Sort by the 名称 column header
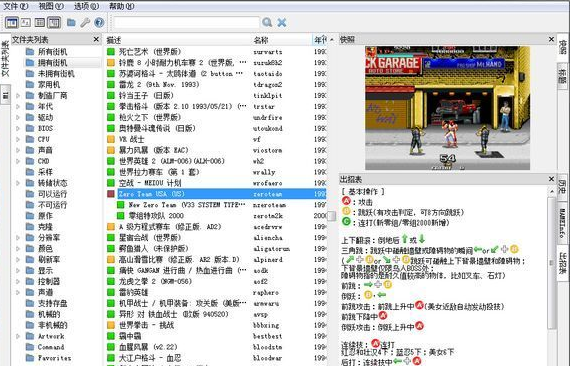This screenshot has height=366, width=570. (x=281, y=40)
